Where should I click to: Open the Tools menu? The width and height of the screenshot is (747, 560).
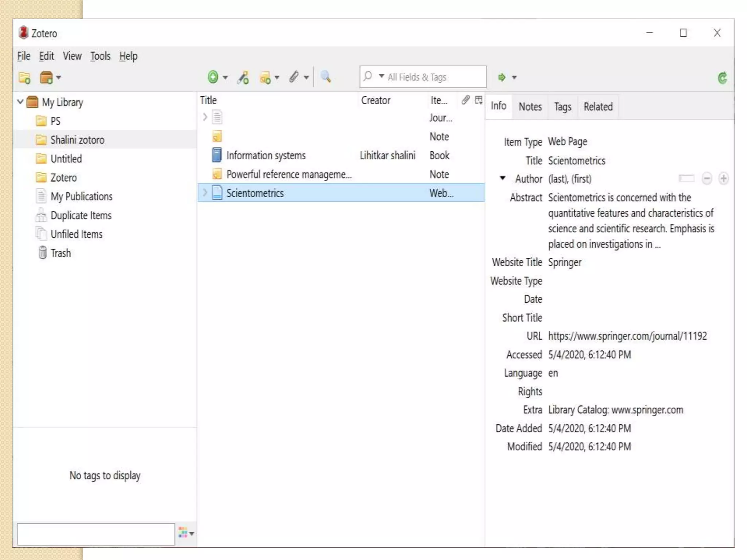coord(100,56)
